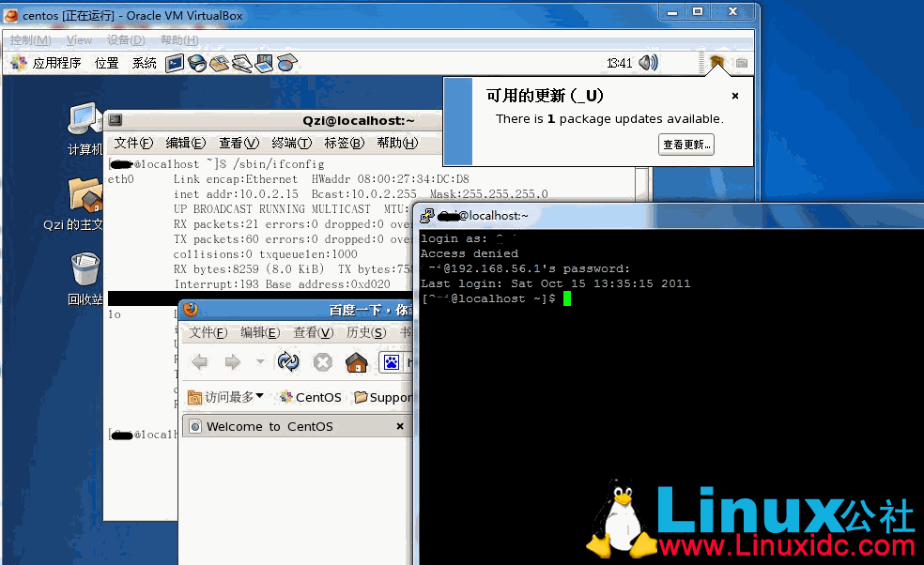Open the terminal 终端(T) menu
The width and height of the screenshot is (924, 565).
292,143
